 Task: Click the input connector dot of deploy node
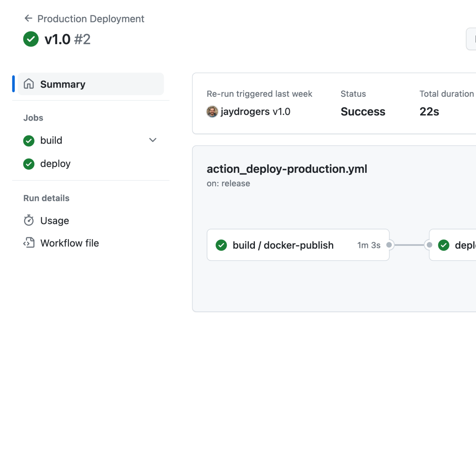pyautogui.click(x=429, y=245)
